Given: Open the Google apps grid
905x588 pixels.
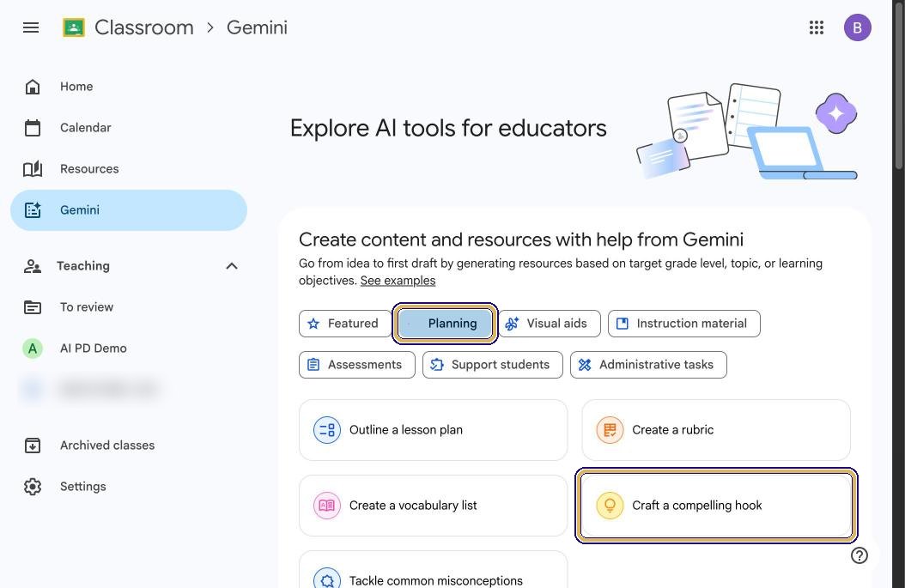Looking at the screenshot, I should [x=816, y=27].
